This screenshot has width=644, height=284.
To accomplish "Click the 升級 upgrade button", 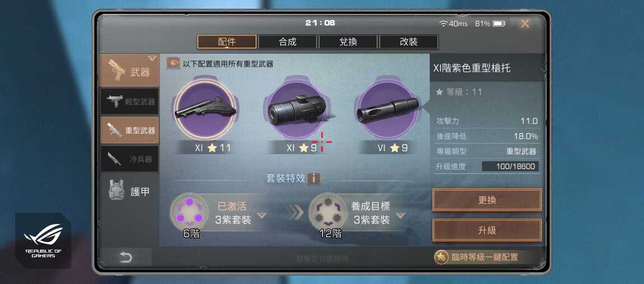I will (487, 230).
